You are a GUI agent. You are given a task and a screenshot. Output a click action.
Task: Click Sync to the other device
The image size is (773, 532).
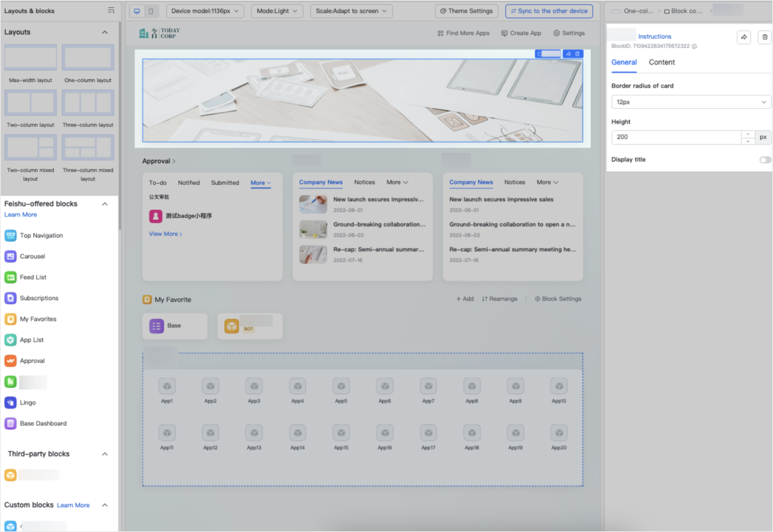tap(549, 11)
